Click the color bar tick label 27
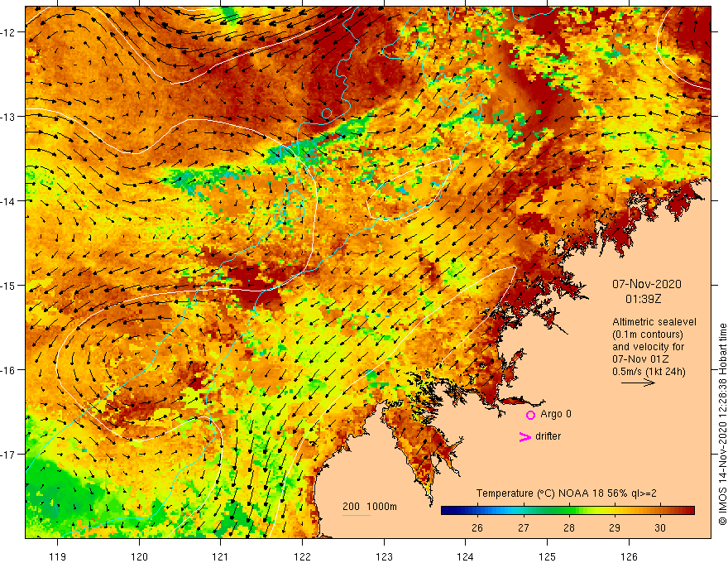This screenshot has height=563, width=728. tap(523, 527)
